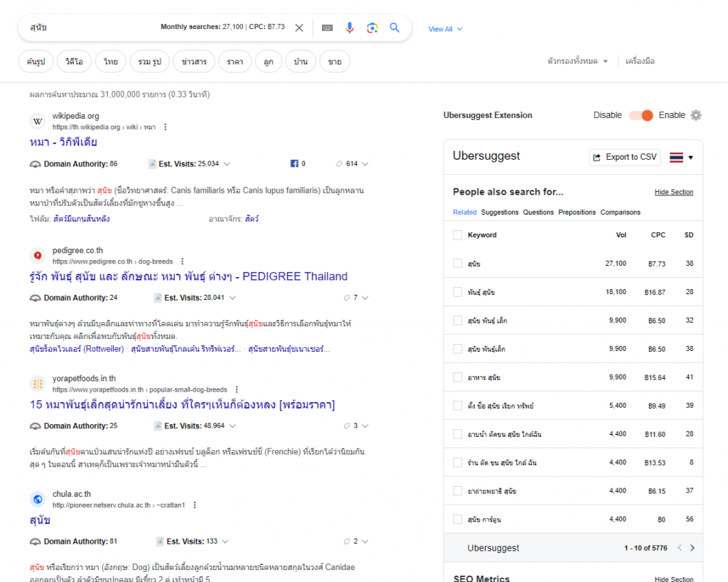Screen dimensions: 728x582
Task: Open three-dot menu of yorapetfoods.in.th result
Action: coord(237,389)
